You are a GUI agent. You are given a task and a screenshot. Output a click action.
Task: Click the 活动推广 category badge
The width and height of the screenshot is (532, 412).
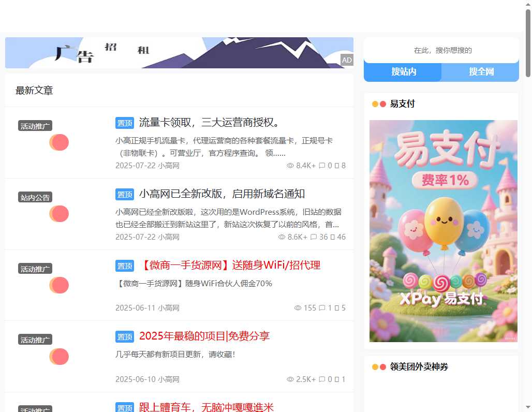(35, 125)
